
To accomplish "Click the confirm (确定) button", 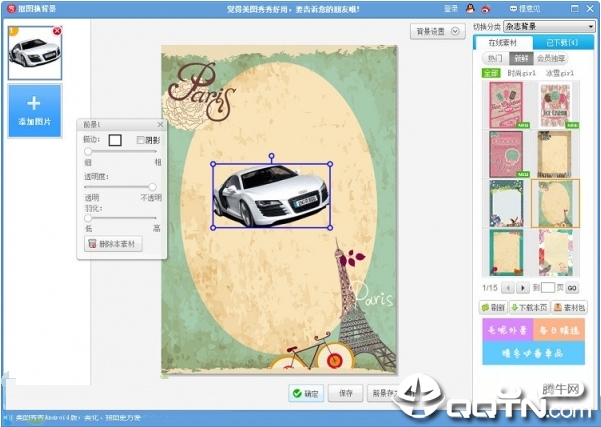I will tap(305, 393).
